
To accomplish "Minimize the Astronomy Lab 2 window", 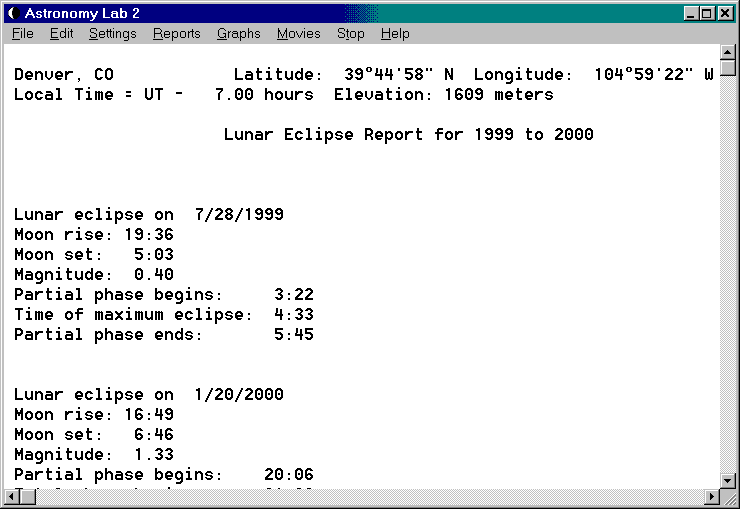I will click(x=691, y=13).
